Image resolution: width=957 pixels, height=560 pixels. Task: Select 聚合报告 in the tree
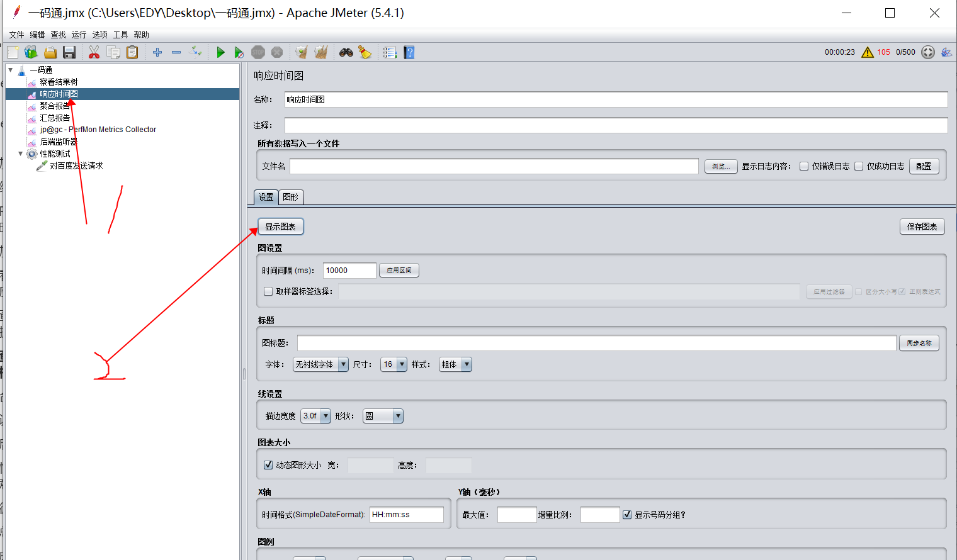(55, 106)
